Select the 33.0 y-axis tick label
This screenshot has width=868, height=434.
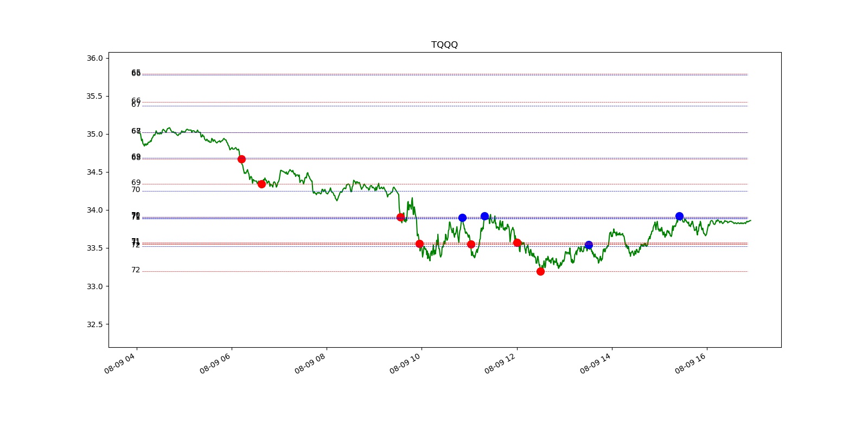tap(94, 286)
